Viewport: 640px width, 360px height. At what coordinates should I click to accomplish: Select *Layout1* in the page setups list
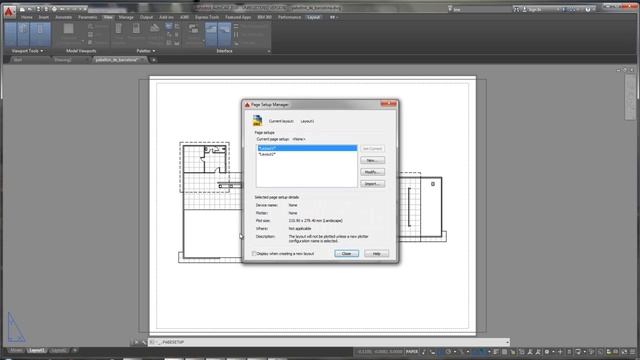[x=307, y=148]
